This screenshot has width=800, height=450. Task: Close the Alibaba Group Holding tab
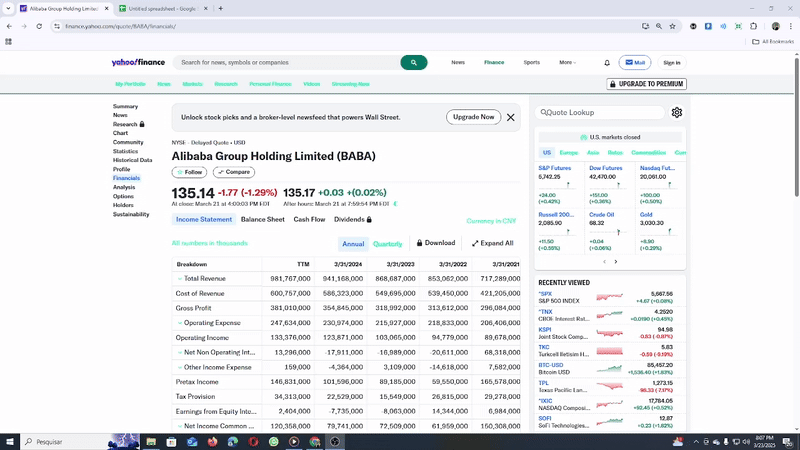[x=106, y=9]
